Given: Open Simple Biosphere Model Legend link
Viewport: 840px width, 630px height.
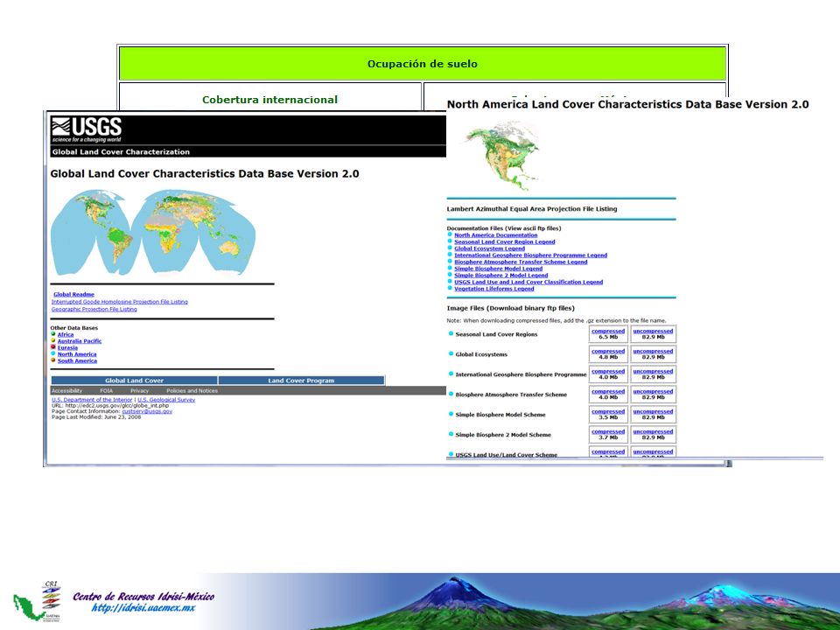Looking at the screenshot, I should click(x=498, y=269).
